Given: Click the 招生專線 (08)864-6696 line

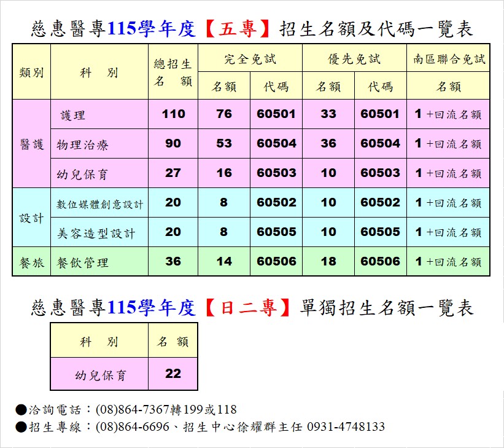Looking at the screenshot, I should click(x=200, y=426).
